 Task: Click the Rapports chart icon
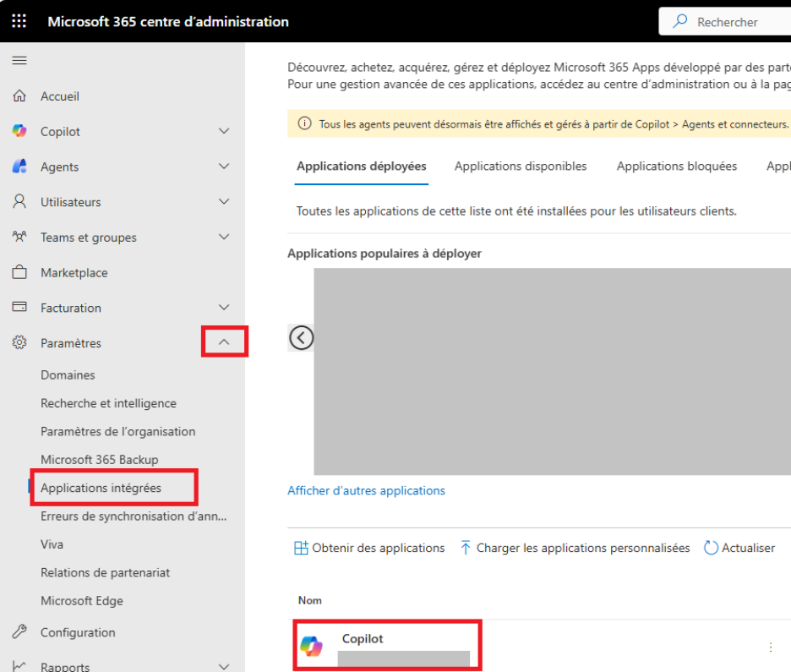click(x=19, y=666)
